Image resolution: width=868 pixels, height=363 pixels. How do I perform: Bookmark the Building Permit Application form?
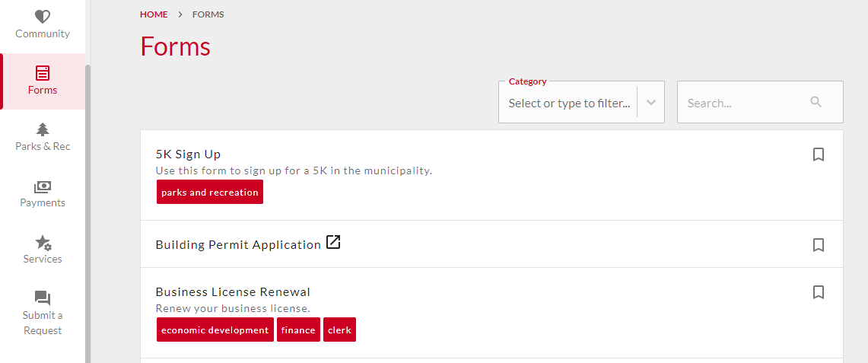(x=819, y=244)
